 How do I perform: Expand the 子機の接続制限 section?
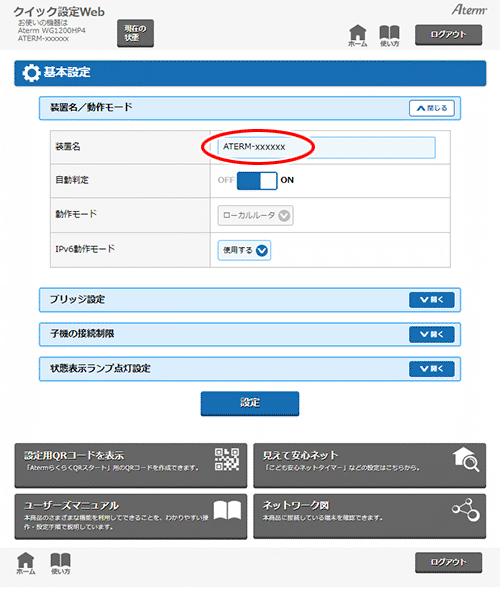(x=431, y=334)
